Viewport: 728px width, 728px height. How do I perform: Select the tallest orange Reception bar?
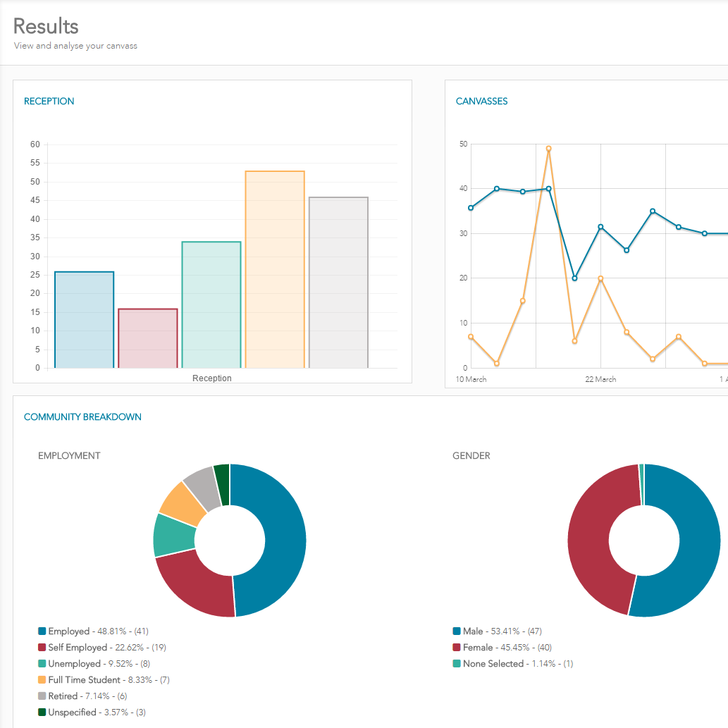click(x=275, y=269)
